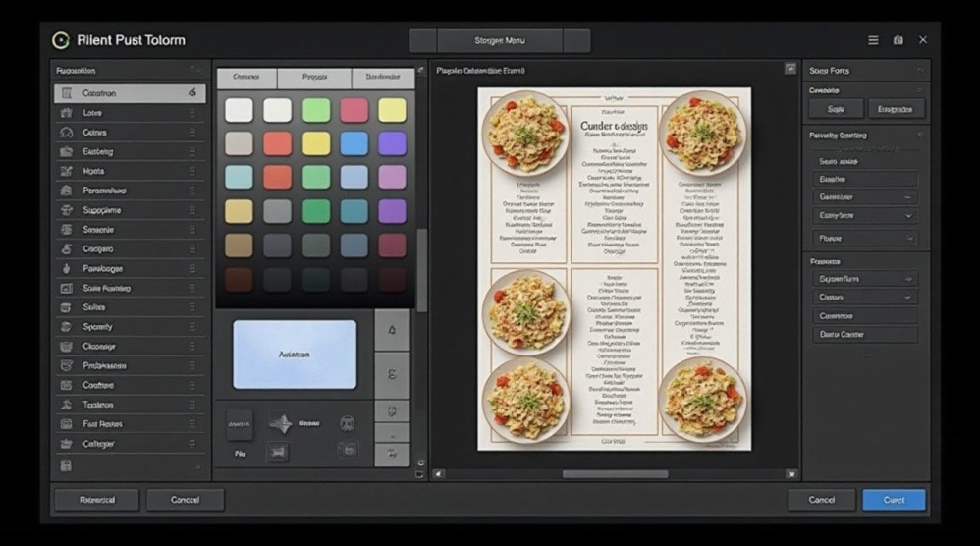Viewport: 980px width, 546px height.
Task: Collapse the Sbep Forts panel header
Action: point(919,71)
